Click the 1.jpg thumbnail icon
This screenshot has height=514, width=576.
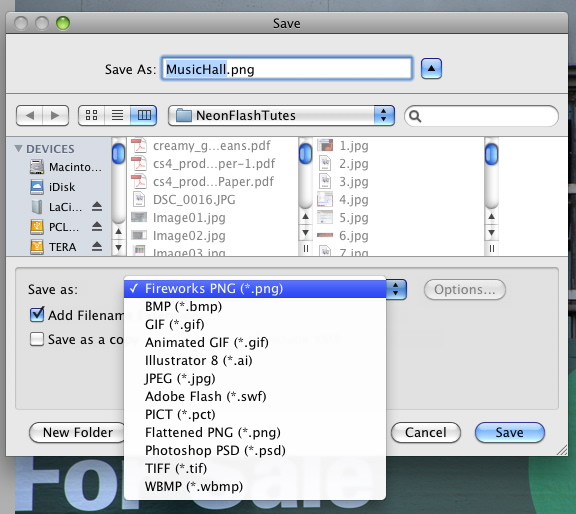tap(325, 145)
